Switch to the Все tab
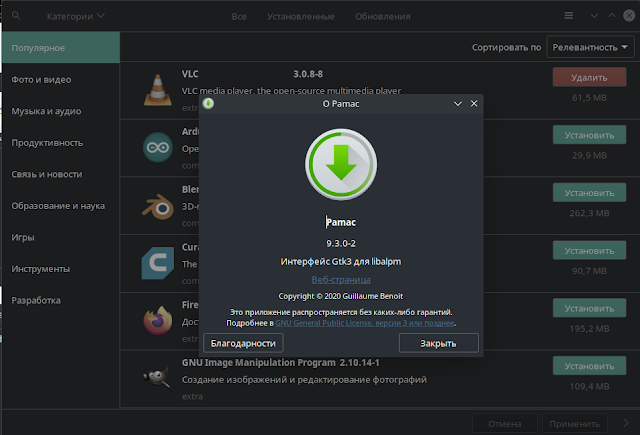640x435 pixels. click(x=239, y=16)
